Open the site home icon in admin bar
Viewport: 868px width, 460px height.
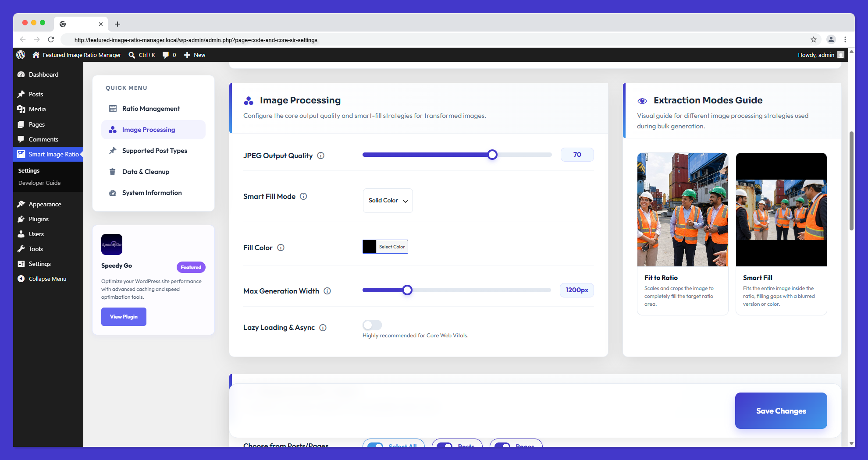point(36,55)
